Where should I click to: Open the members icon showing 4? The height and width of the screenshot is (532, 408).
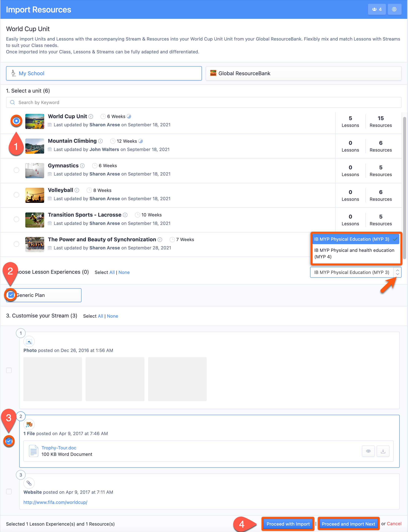pyautogui.click(x=376, y=9)
